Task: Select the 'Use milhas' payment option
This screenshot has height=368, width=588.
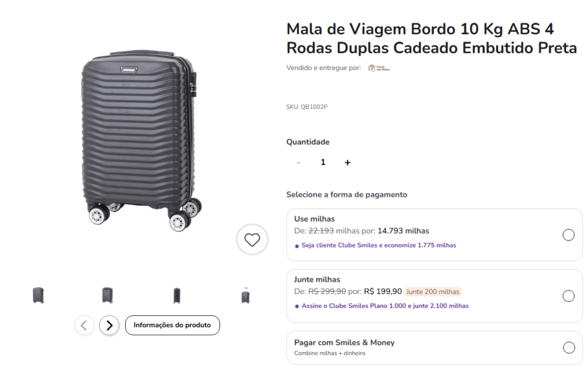Action: 568,235
